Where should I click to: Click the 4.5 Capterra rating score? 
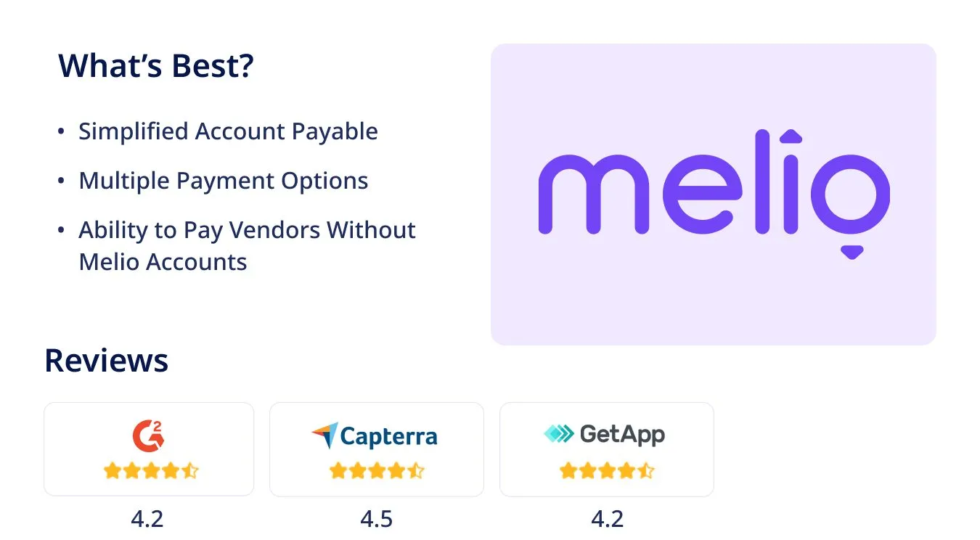(x=376, y=519)
